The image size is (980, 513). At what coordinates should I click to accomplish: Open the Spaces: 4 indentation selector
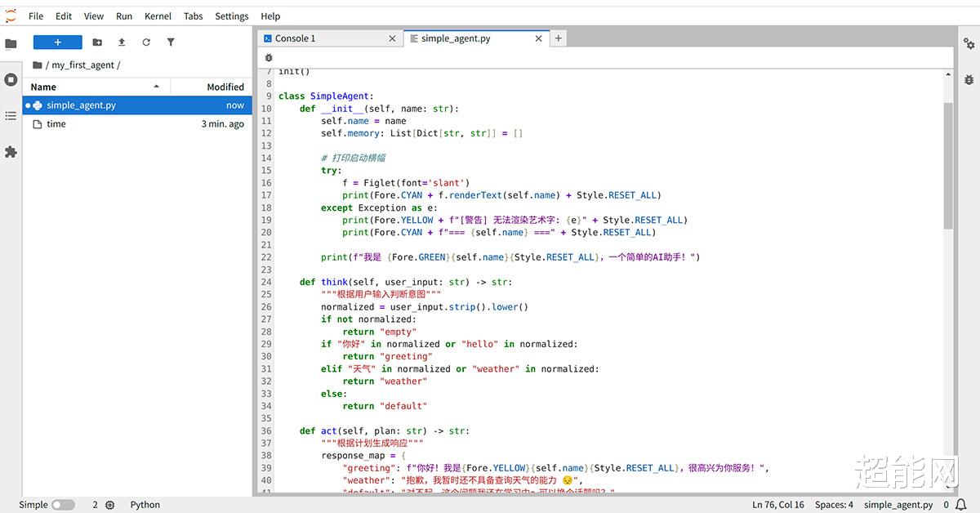(834, 505)
